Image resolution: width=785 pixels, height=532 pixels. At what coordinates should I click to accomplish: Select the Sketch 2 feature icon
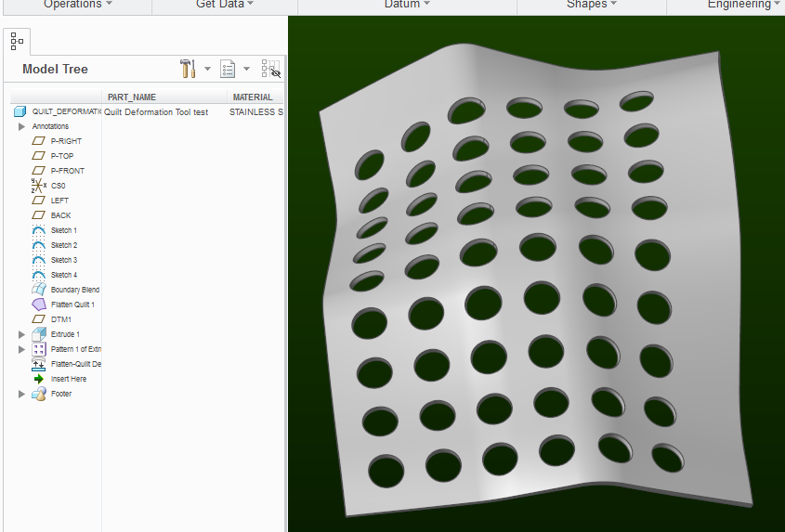tap(38, 245)
